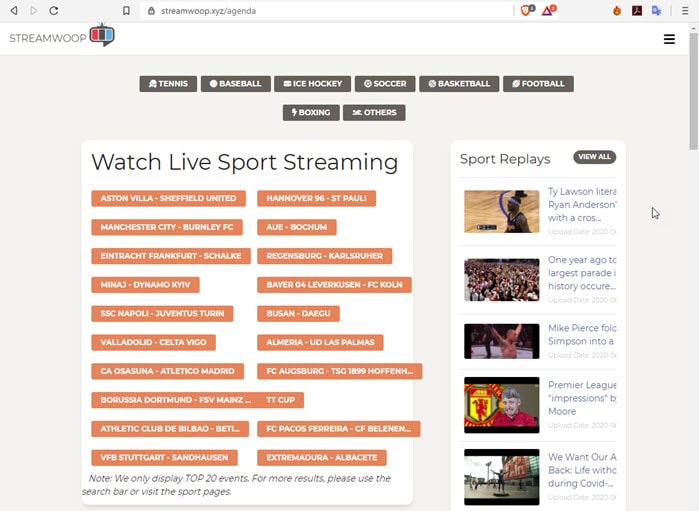Open Valladolid - Celta Vigo stream
699x511 pixels.
pyautogui.click(x=153, y=342)
